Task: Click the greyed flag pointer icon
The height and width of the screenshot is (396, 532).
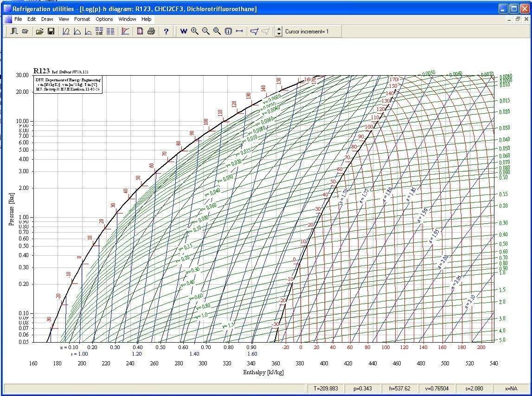Action: 266,31
